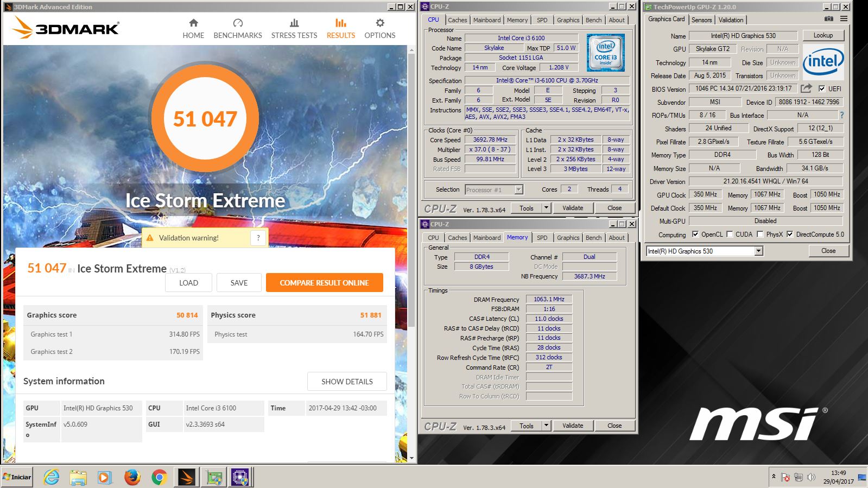Click the BIOS export share icon in GPU-Z
868x488 pixels.
click(807, 88)
